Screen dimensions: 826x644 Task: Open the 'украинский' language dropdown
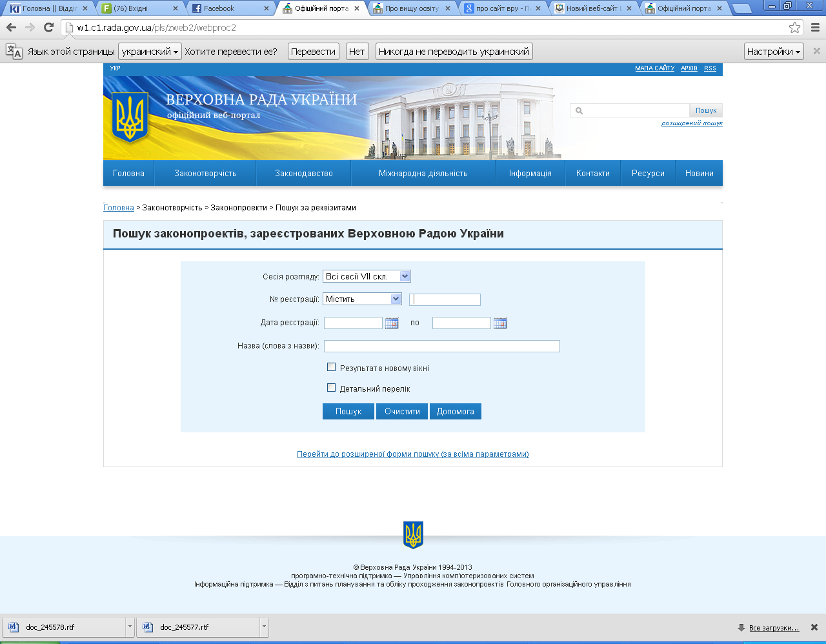(x=150, y=52)
